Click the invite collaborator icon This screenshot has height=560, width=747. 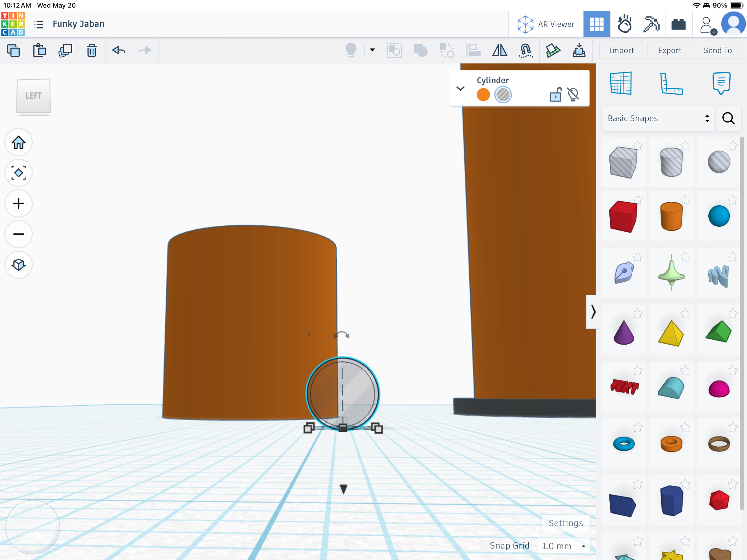tap(708, 25)
